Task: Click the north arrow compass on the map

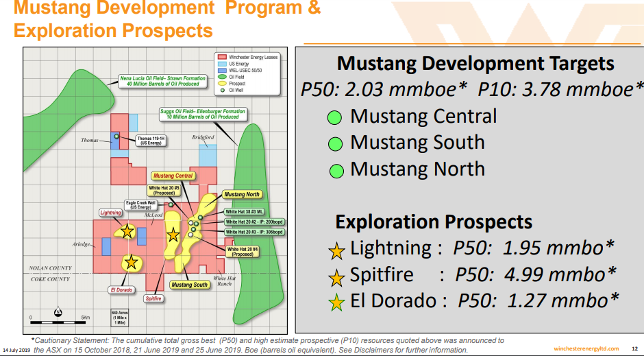Action: click(58, 311)
